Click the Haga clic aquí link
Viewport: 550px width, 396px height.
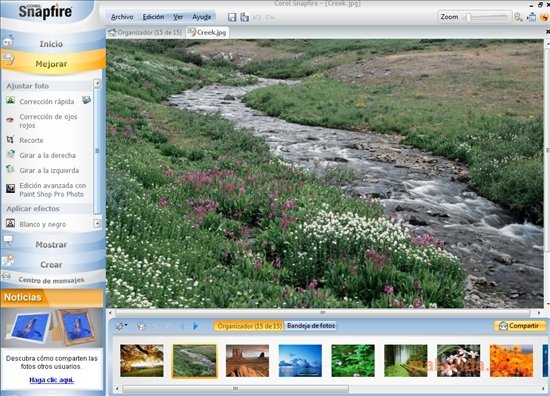click(52, 380)
